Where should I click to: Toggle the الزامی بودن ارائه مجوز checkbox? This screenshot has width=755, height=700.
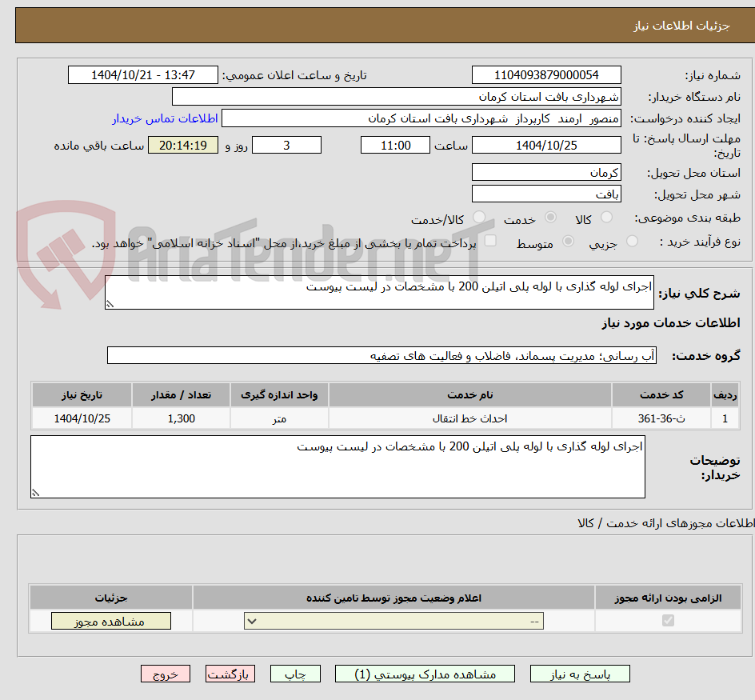point(666,620)
